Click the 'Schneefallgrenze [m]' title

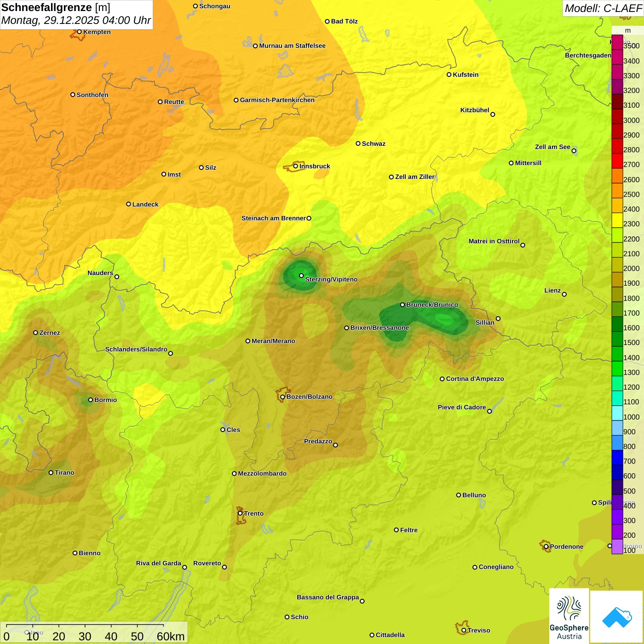(x=56, y=7)
